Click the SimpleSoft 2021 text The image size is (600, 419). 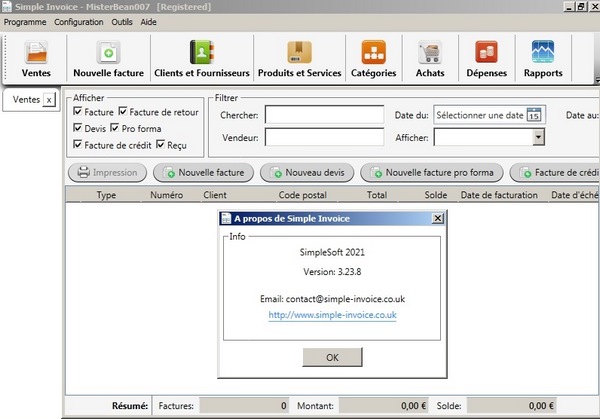click(332, 252)
